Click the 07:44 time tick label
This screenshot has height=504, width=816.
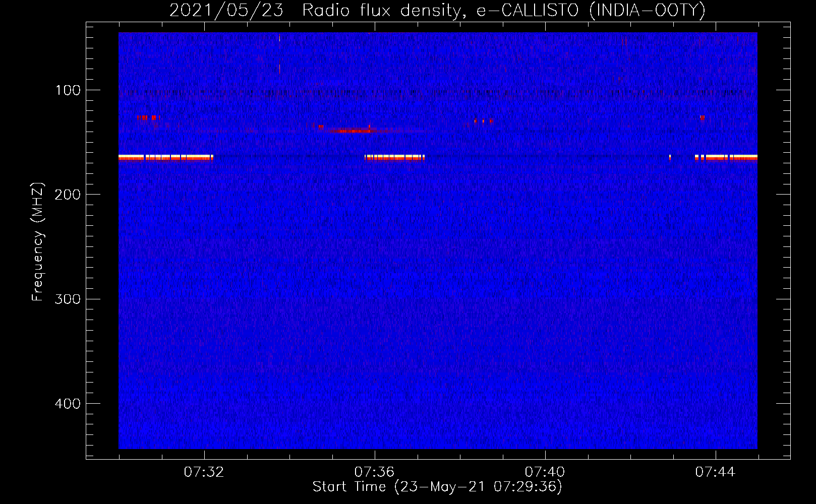[715, 472]
